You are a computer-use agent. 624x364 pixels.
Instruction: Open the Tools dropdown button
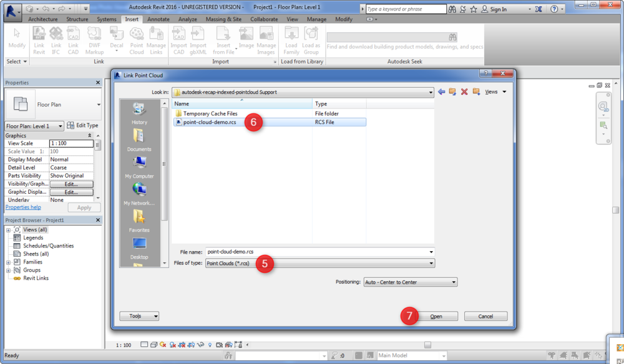click(139, 316)
